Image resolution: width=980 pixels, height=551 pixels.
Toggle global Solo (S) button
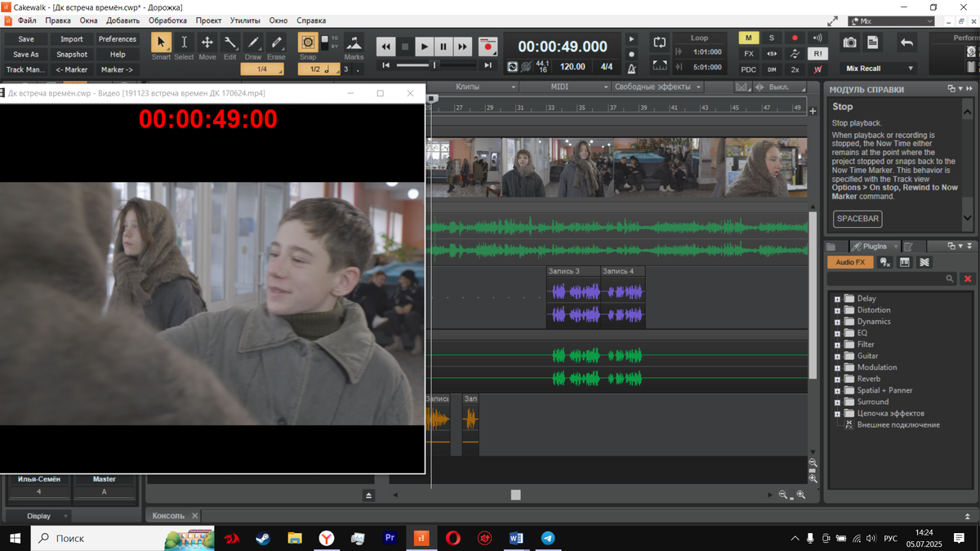coord(772,38)
